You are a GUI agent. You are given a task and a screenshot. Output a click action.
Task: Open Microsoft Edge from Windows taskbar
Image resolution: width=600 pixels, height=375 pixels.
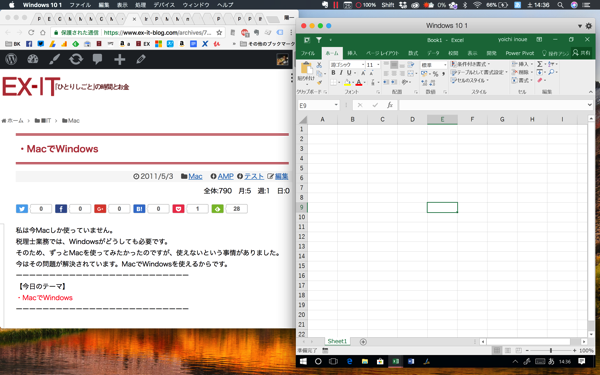tap(349, 361)
